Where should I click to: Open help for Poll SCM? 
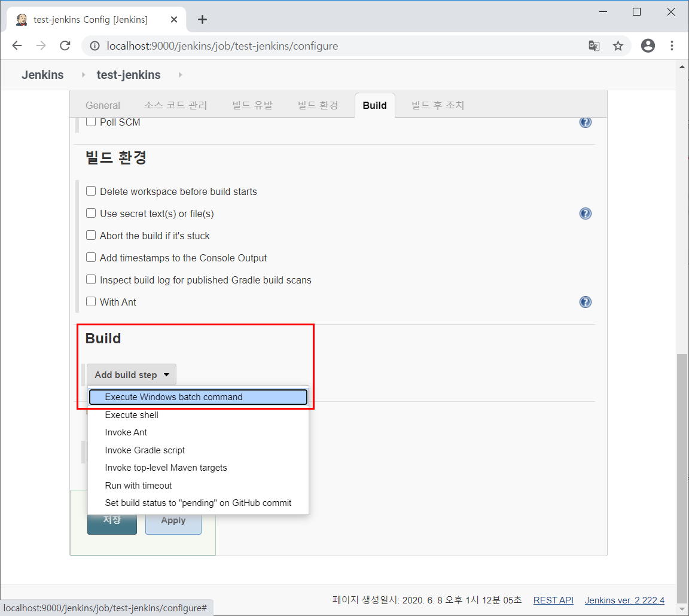tap(586, 122)
